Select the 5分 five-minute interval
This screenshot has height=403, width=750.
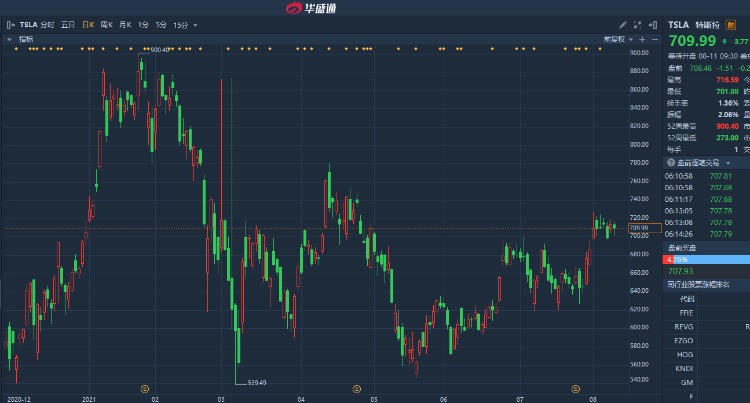tap(161, 25)
